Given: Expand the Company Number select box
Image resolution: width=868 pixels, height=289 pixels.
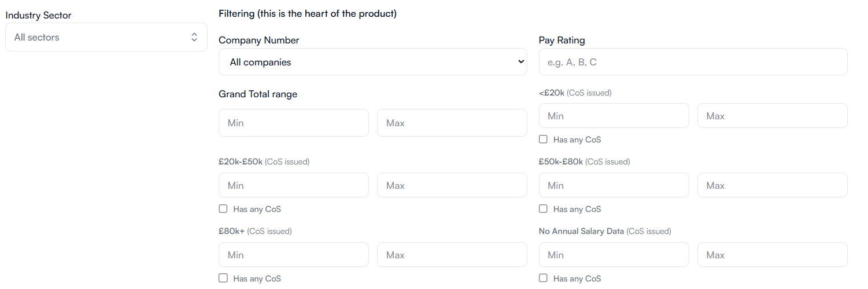Looking at the screenshot, I should [x=372, y=62].
